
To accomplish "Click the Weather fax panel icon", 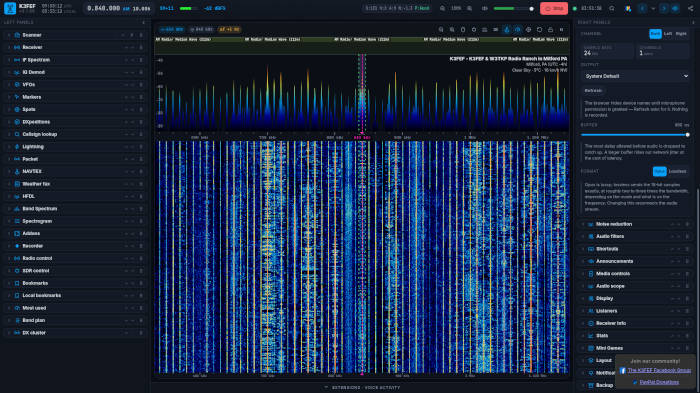I will point(17,184).
